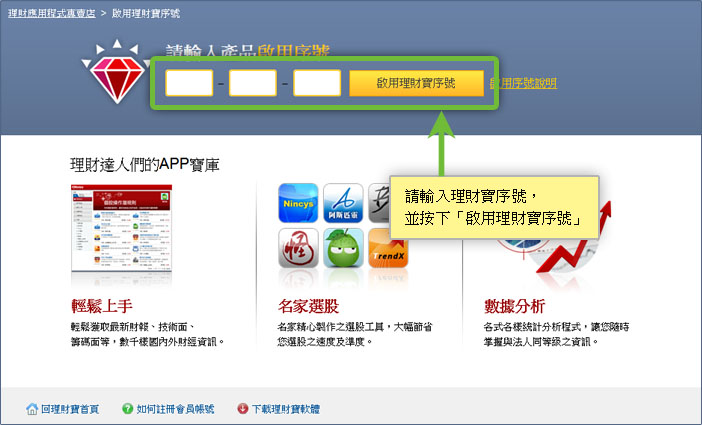Open the red seal calligraphy app icon

pyautogui.click(x=298, y=249)
